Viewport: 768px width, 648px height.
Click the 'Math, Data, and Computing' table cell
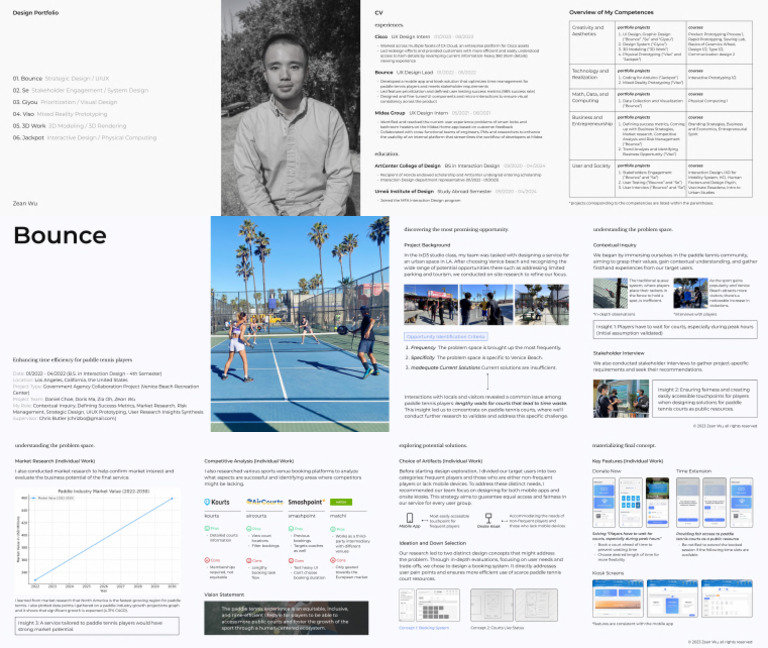pyautogui.click(x=592, y=100)
